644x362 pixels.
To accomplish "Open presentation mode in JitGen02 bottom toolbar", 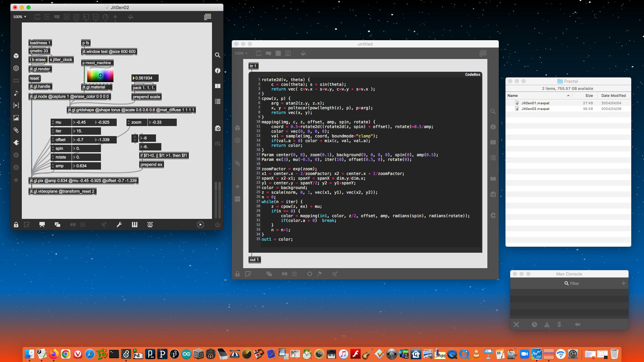I will click(42, 225).
